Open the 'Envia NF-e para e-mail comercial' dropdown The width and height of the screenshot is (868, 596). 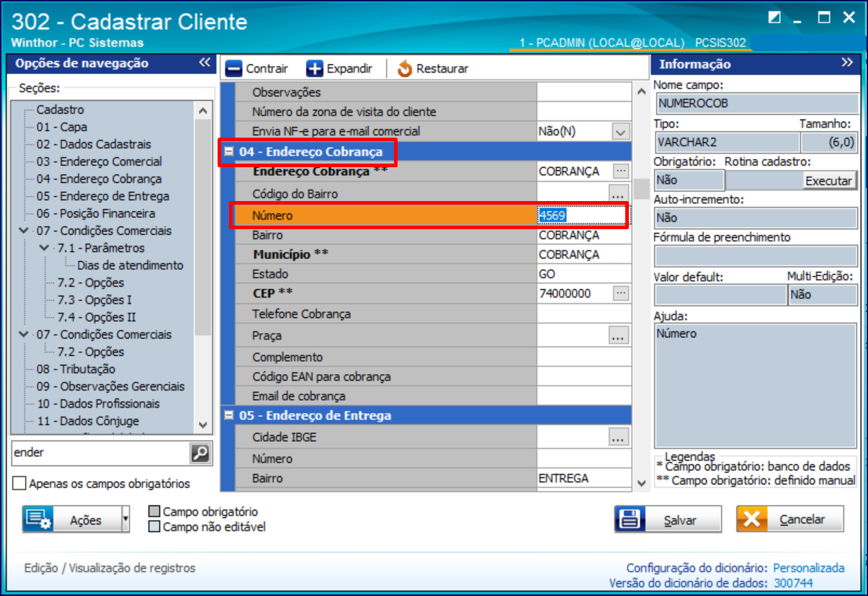pos(619,132)
